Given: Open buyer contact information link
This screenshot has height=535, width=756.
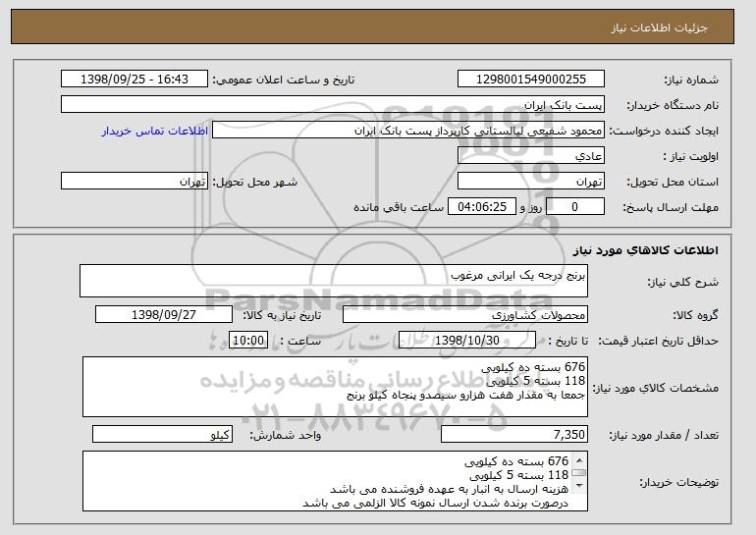Looking at the screenshot, I should click(x=155, y=131).
